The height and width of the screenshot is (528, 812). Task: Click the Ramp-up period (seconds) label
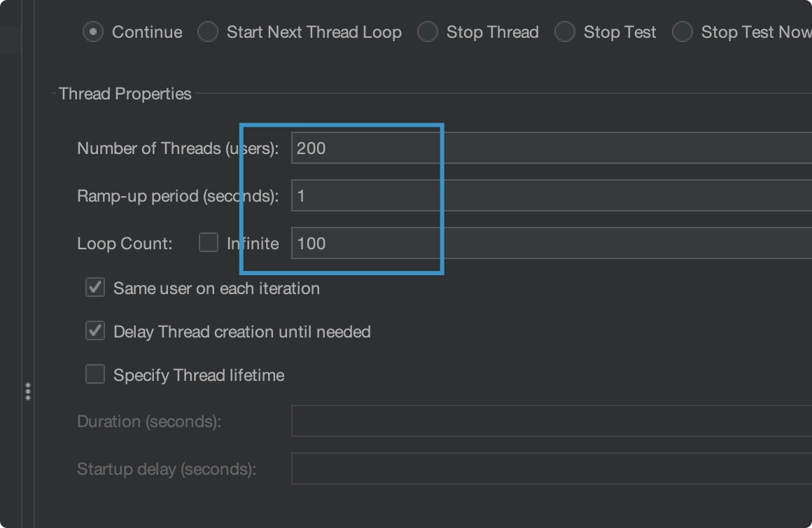[178, 195]
